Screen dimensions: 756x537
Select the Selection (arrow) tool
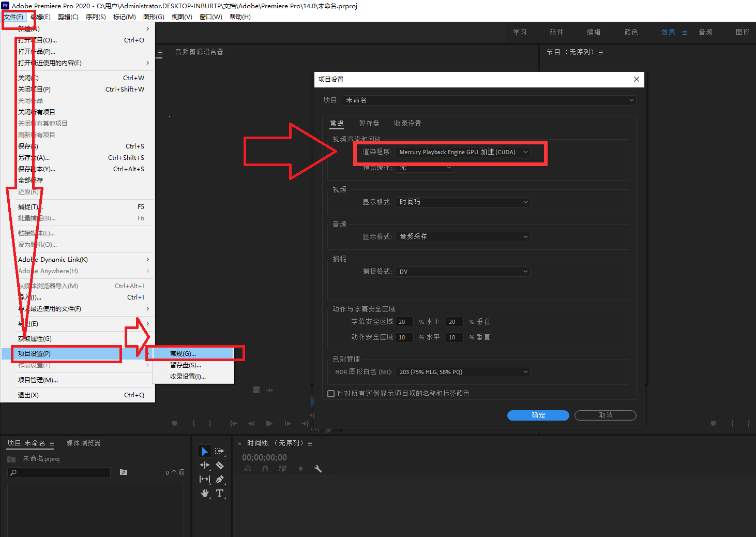pos(205,451)
